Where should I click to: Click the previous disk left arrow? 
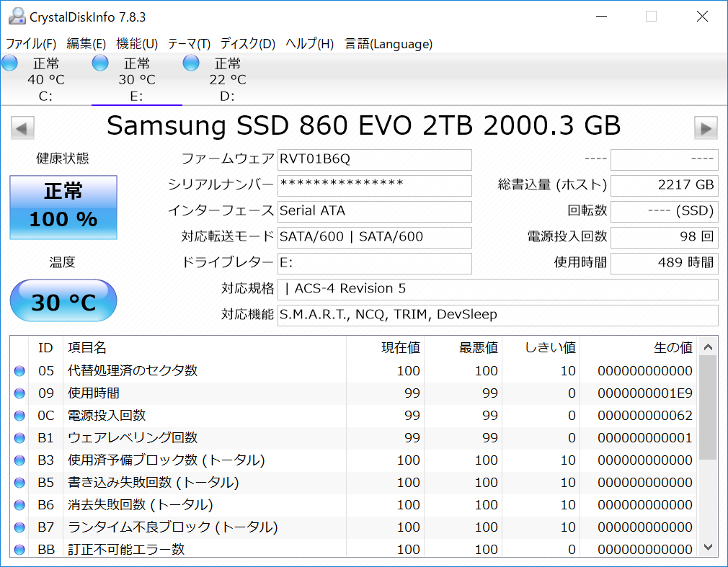tap(23, 128)
